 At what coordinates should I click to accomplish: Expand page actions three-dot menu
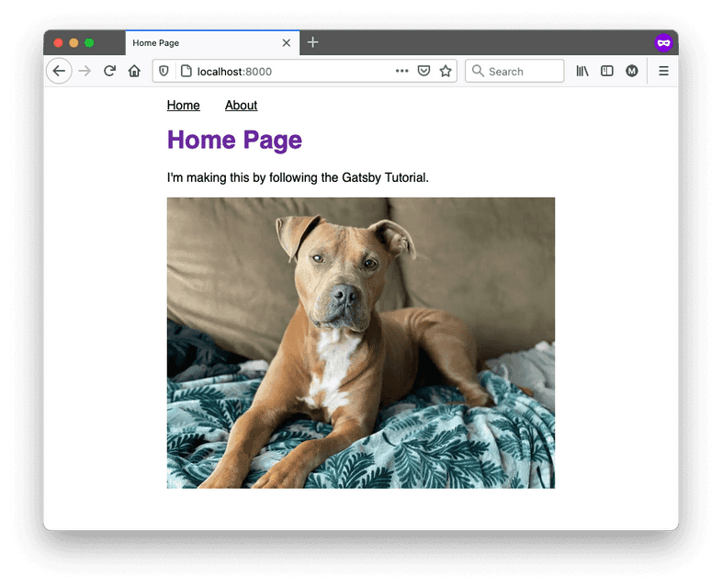point(402,71)
